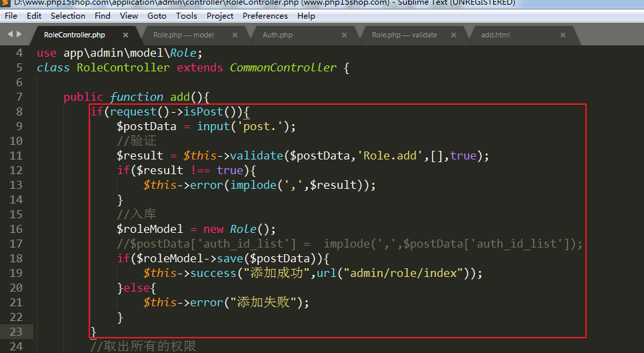Close the add.html tab

pos(563,35)
